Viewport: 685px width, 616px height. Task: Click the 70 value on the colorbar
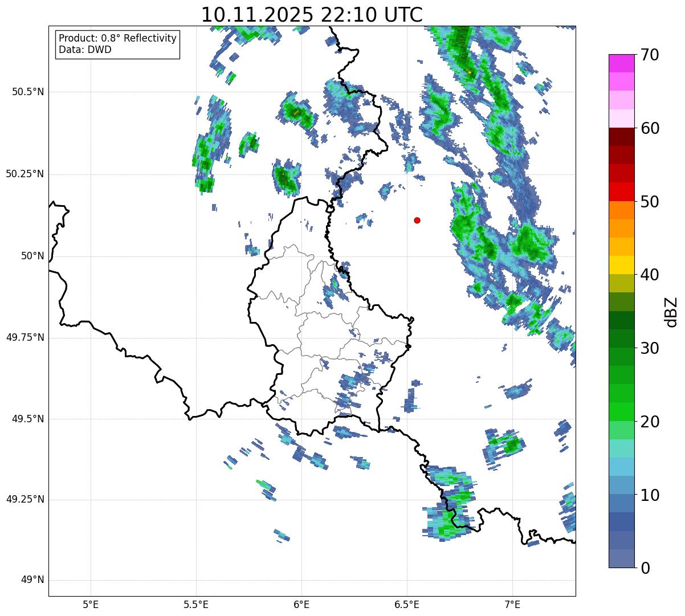[650, 55]
